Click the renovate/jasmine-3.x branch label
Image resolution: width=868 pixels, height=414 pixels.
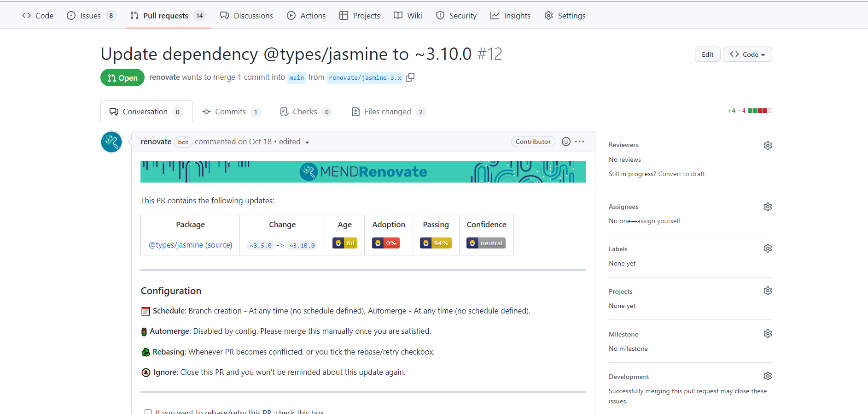365,77
